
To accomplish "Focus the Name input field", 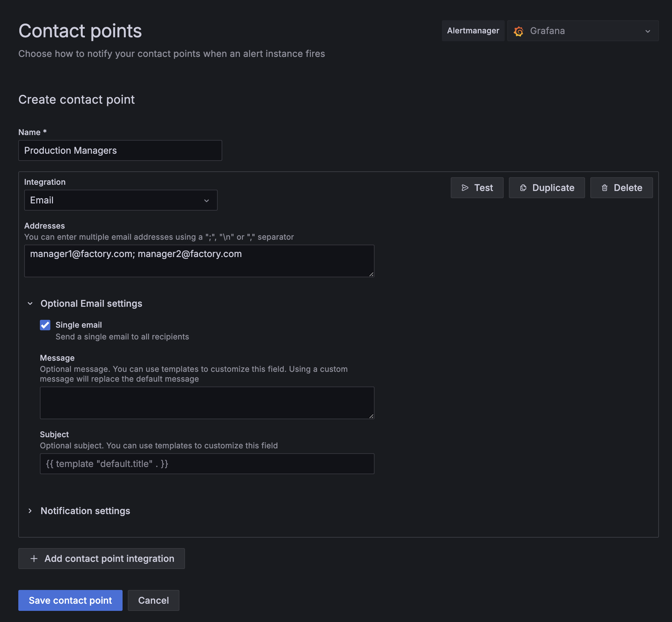I will coord(120,150).
